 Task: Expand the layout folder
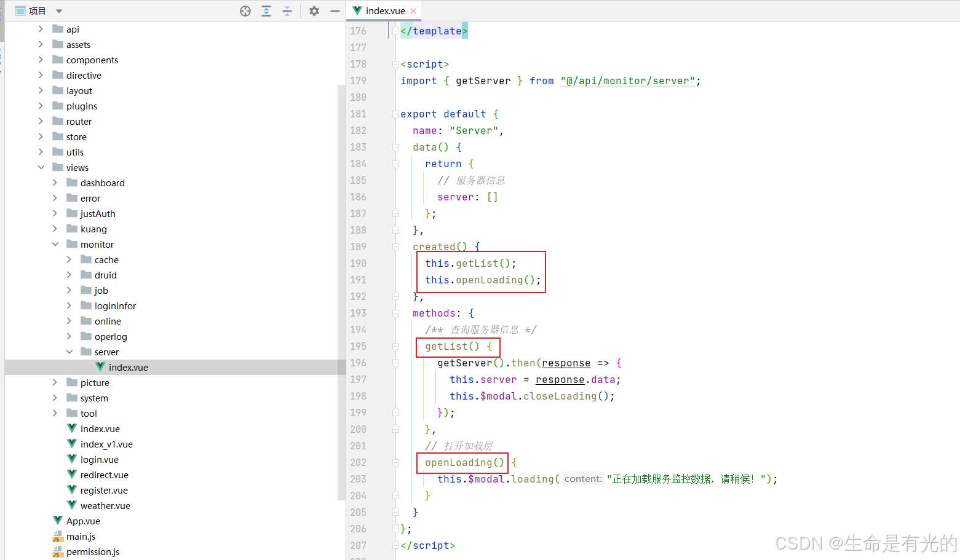41,90
